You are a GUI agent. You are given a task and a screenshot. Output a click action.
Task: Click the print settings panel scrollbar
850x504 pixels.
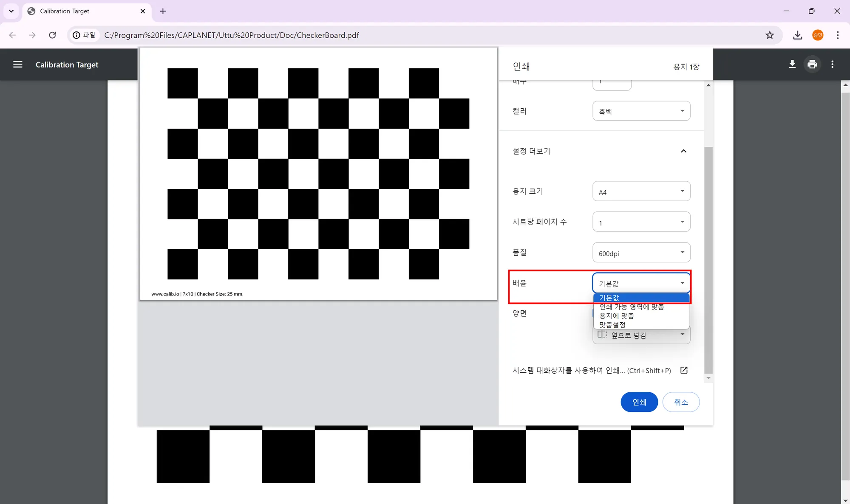(708, 259)
